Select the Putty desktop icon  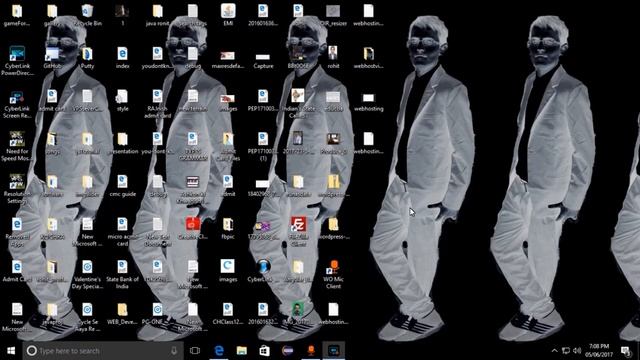87,57
